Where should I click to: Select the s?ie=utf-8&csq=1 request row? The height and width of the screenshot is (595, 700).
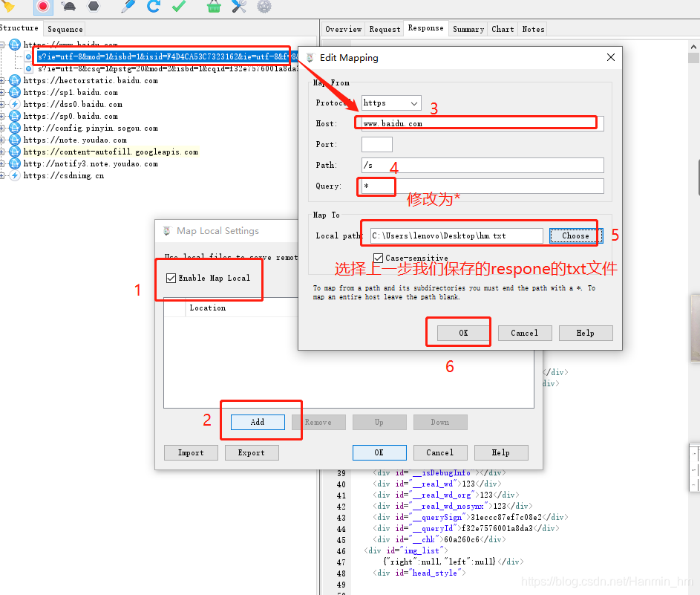[168, 69]
